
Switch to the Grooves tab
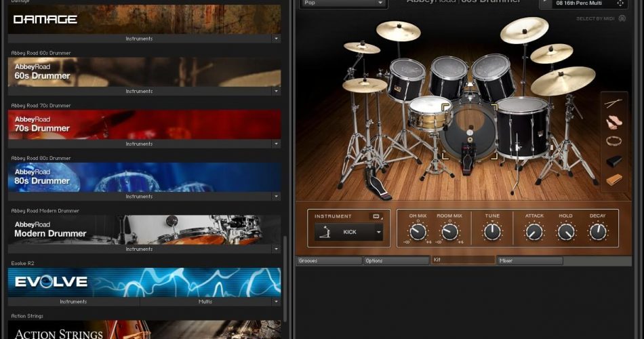tap(329, 261)
